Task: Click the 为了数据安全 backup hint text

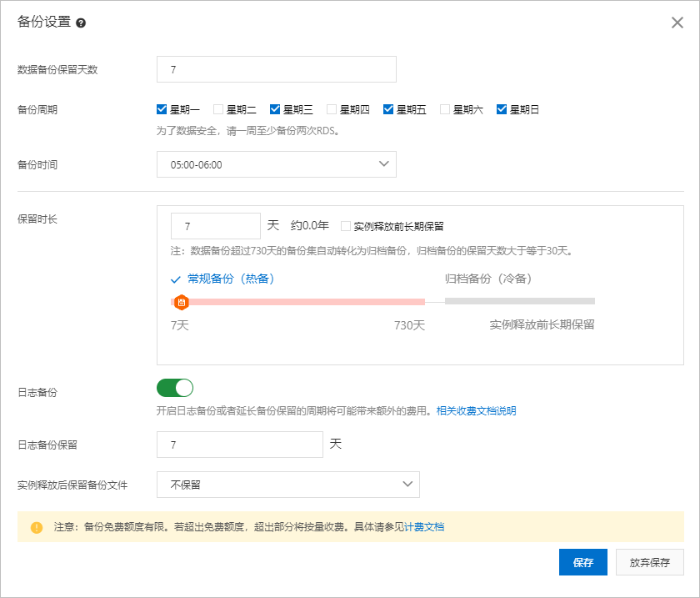Action: pos(247,131)
